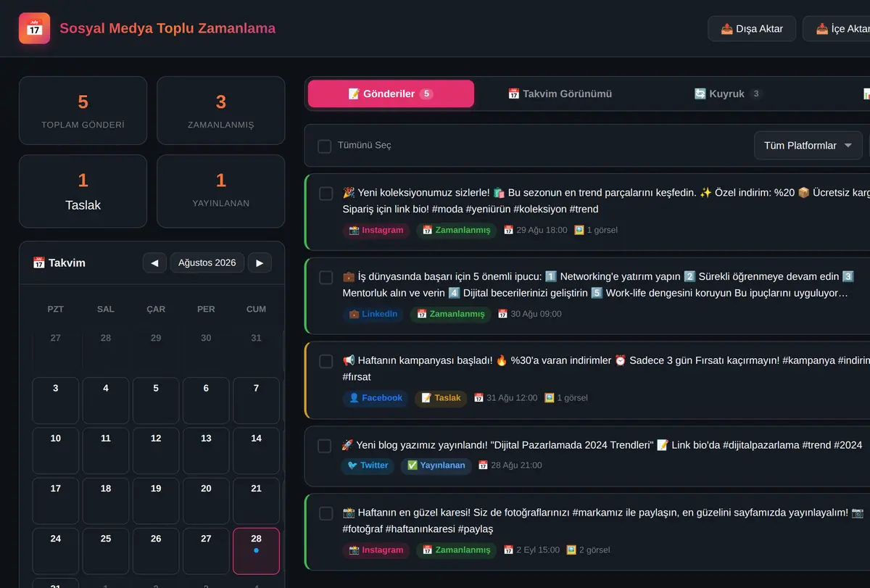Viewport: 870px width, 588px height.
Task: Click the Instagram badge on the 2 Eyl post
Action: point(376,550)
